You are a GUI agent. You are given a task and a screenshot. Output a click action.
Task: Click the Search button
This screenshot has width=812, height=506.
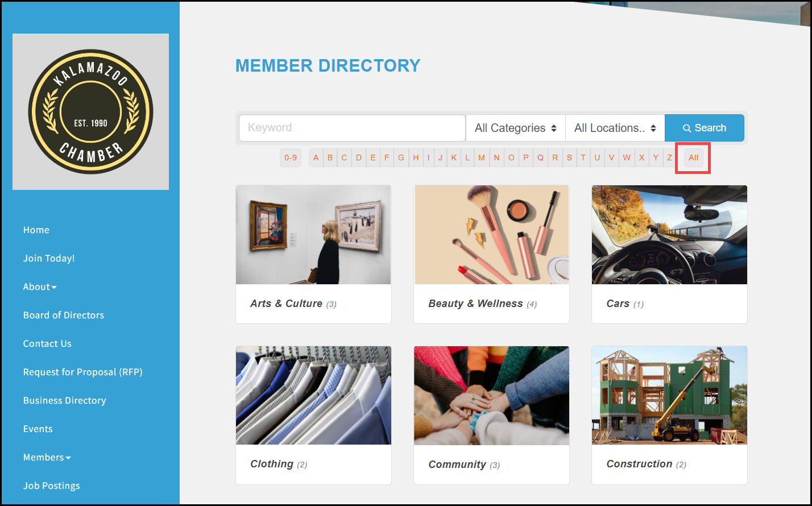point(705,128)
